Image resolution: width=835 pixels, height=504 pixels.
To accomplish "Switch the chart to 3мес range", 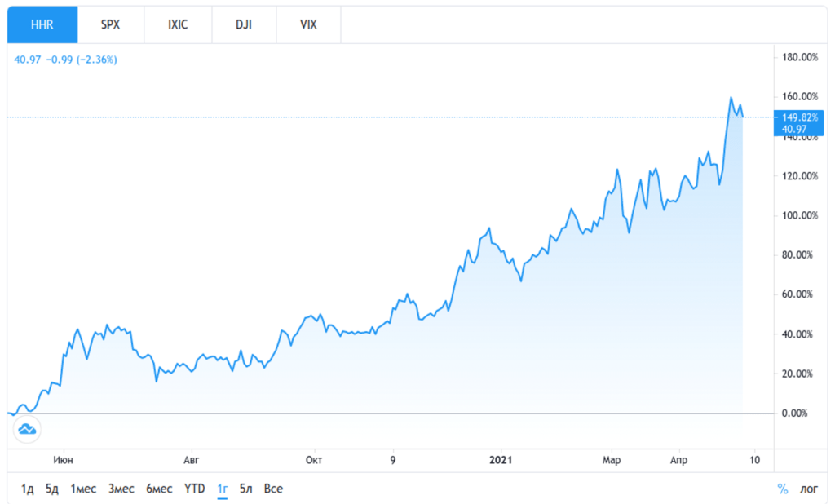I will coord(121,489).
